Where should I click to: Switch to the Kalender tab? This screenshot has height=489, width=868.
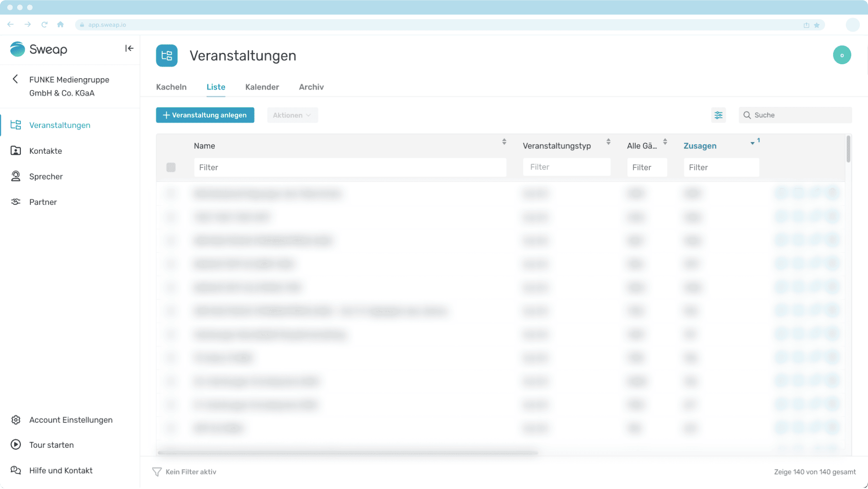coord(262,87)
